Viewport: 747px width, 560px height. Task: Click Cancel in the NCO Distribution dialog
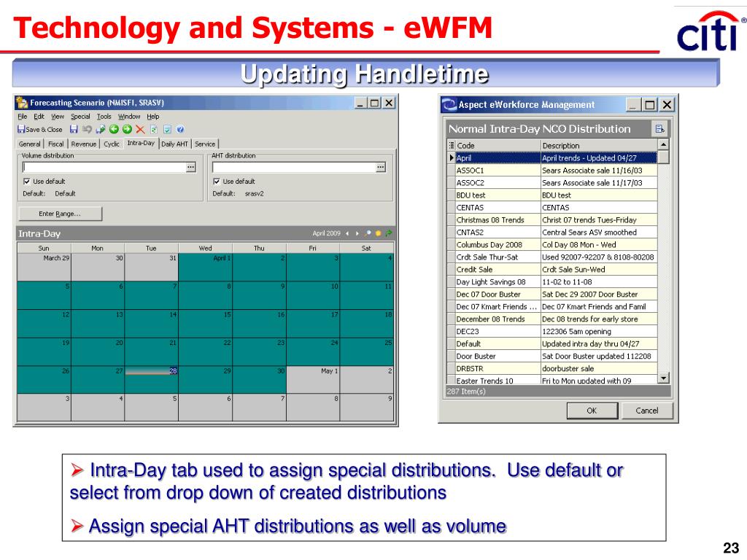tap(646, 411)
